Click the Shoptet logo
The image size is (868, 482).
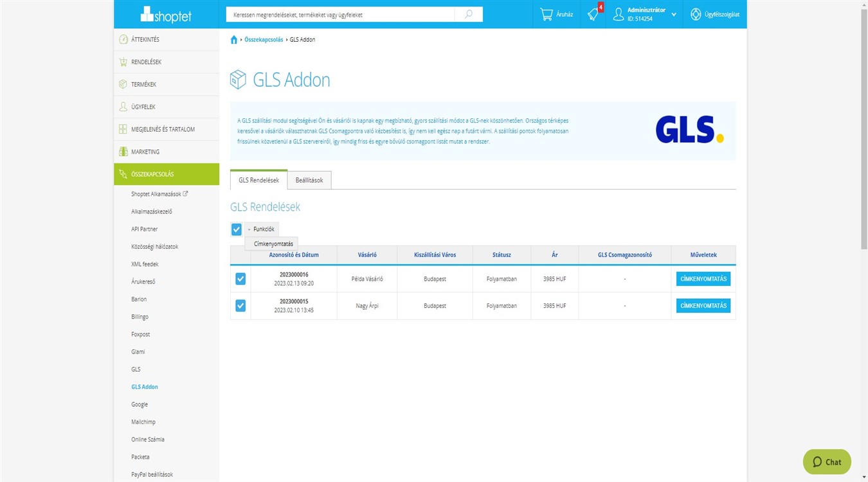pyautogui.click(x=166, y=14)
